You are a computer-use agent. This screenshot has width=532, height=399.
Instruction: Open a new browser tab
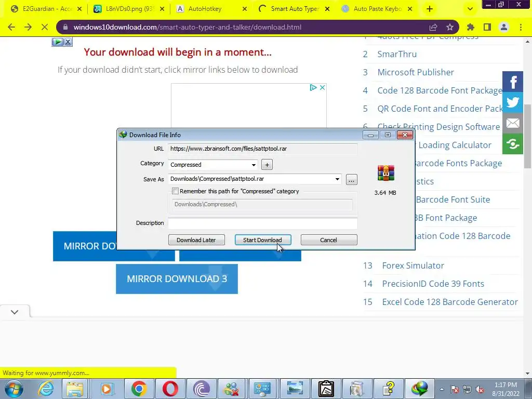click(430, 9)
